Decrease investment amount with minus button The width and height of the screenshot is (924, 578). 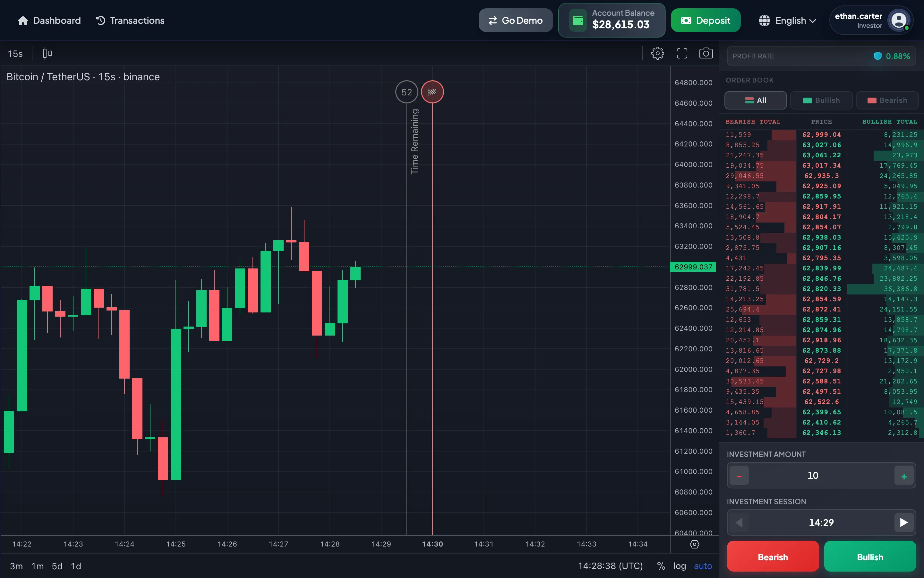[x=739, y=476]
